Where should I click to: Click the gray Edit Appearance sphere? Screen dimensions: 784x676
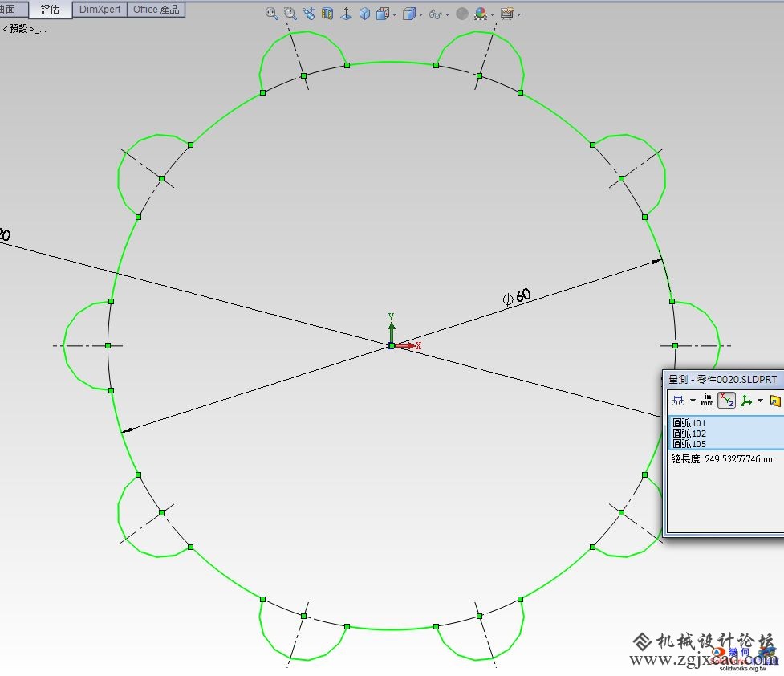coord(462,14)
